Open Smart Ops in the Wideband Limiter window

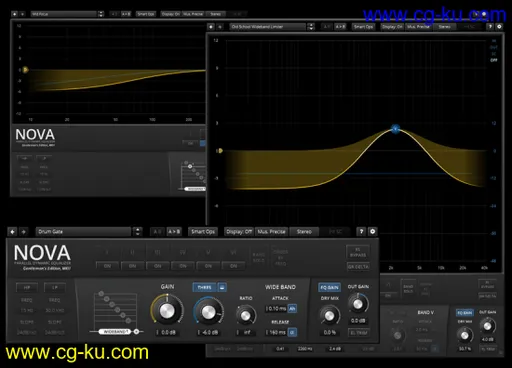pyautogui.click(x=363, y=27)
